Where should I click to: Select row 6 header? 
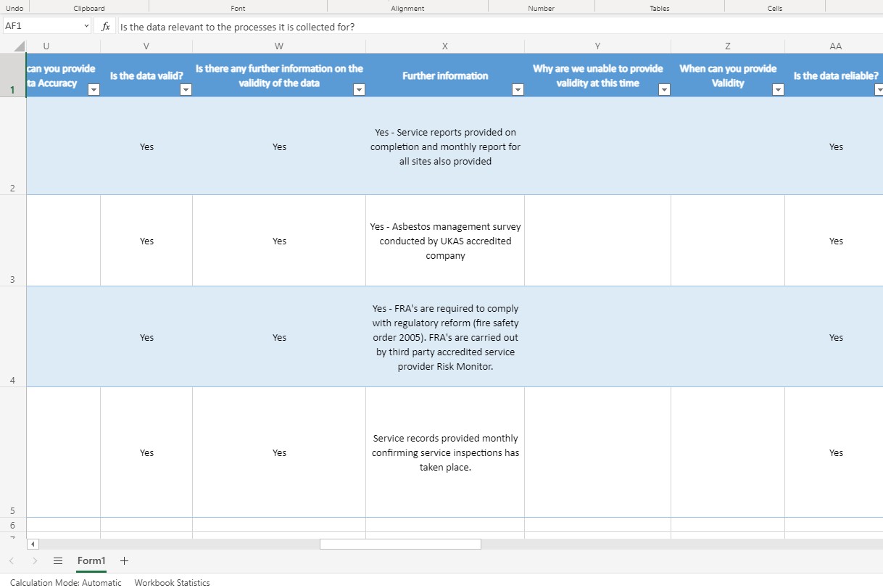tap(12, 525)
